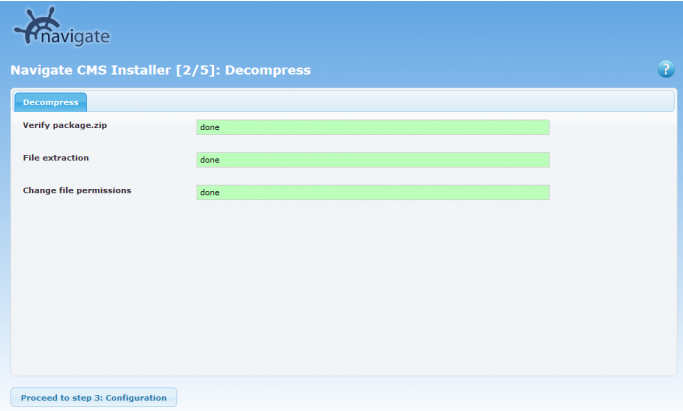Screen dimensions: 683x411
Task: Select the File extraction label
Action: [56, 158]
